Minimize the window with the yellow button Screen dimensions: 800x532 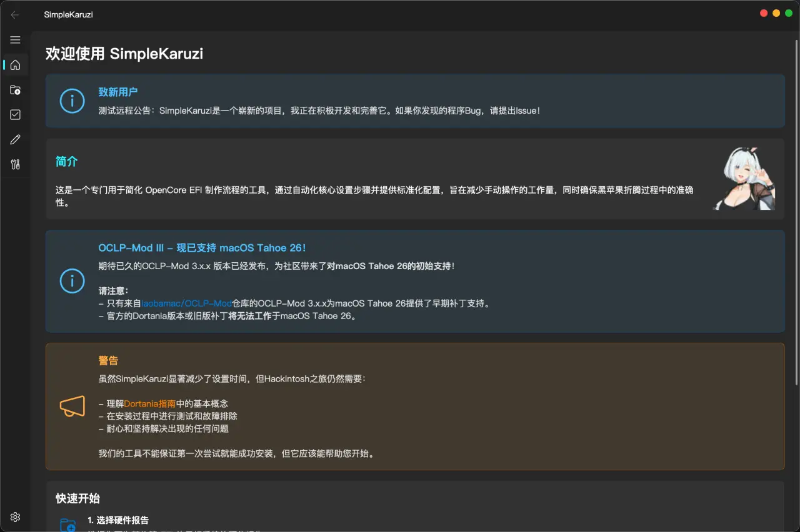point(776,13)
